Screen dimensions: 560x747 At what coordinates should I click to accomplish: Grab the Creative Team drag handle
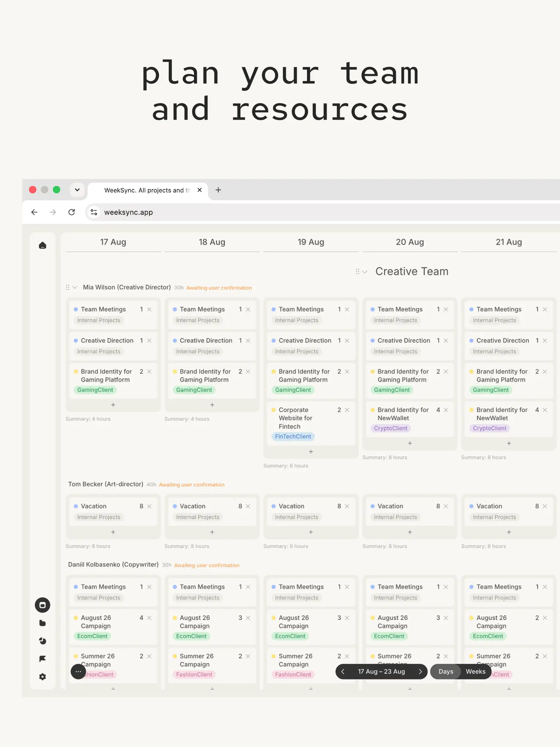[x=357, y=272]
